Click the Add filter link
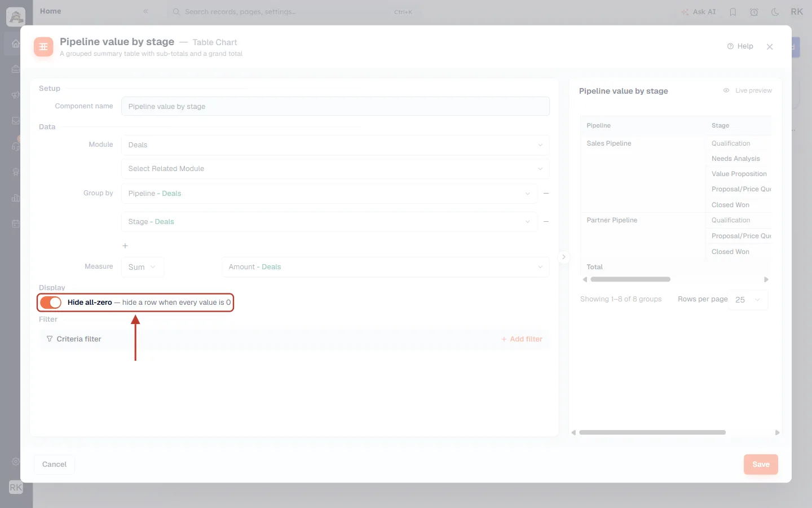Viewport: 812px width, 508px height. [522, 339]
